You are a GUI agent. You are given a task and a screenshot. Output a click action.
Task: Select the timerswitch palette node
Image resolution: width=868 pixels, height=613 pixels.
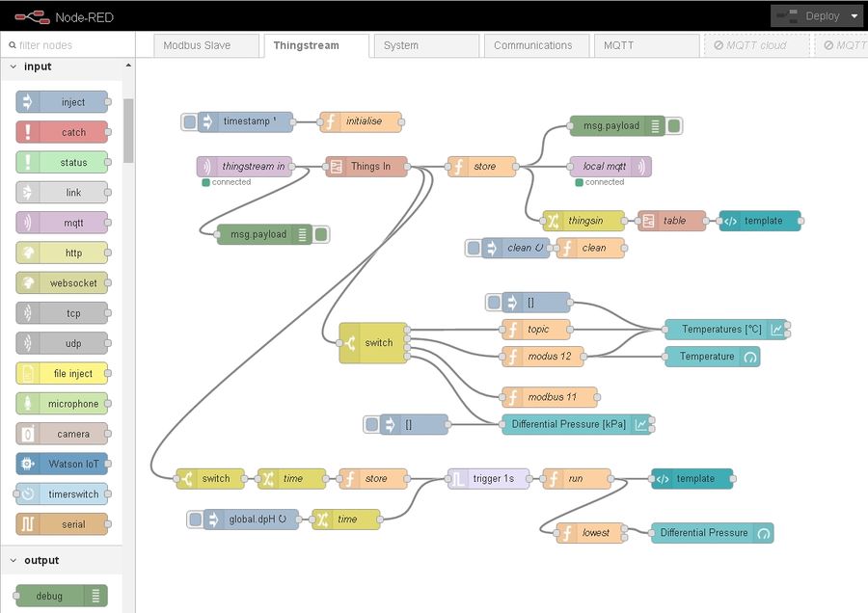tap(62, 494)
